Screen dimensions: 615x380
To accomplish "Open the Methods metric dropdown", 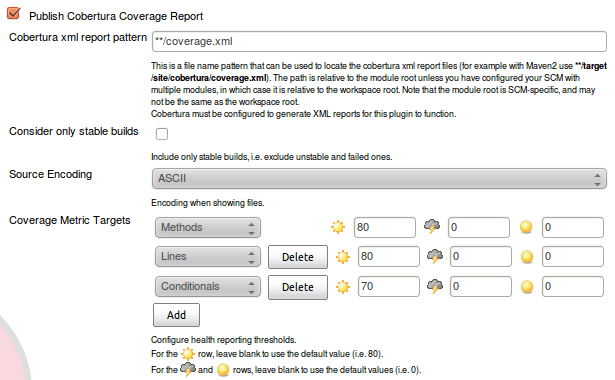I will [x=208, y=227].
